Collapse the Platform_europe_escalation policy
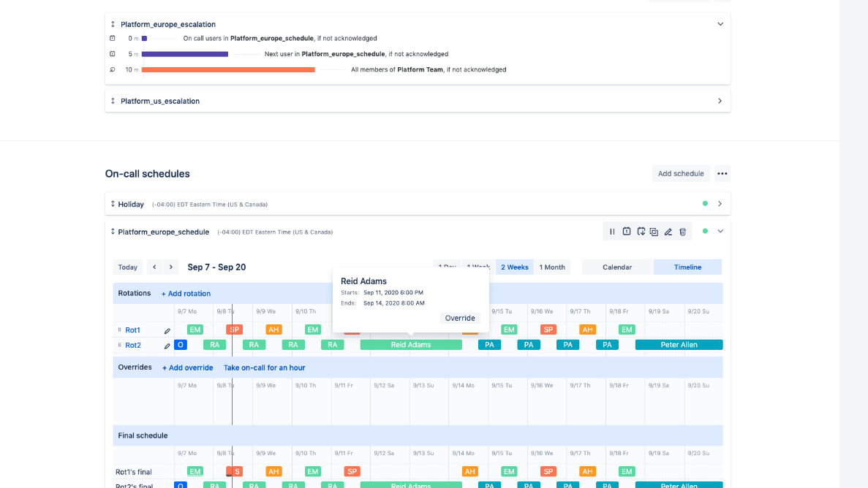Viewport: 868px width, 488px height. [720, 24]
